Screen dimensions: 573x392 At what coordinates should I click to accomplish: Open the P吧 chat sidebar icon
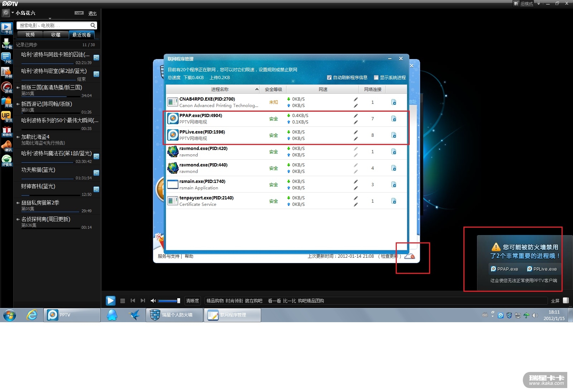(x=6, y=58)
